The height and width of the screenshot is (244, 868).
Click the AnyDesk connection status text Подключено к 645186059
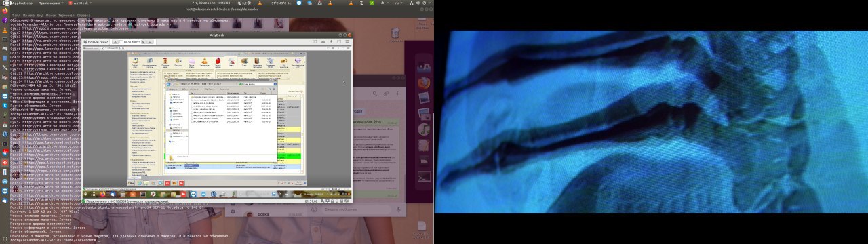(127, 201)
